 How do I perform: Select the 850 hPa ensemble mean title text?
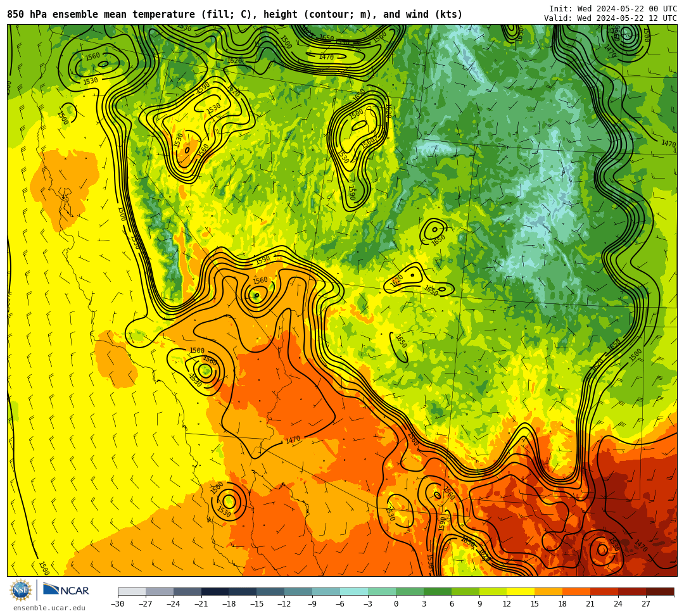[234, 15]
